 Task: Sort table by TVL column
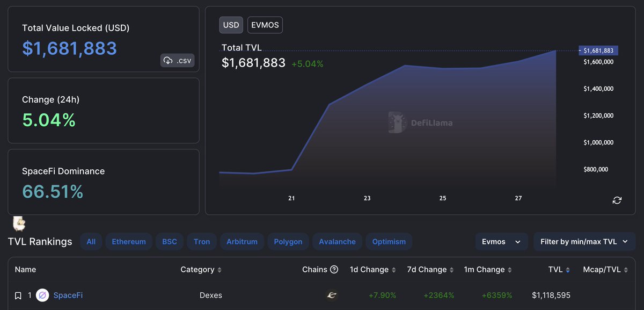pos(559,270)
